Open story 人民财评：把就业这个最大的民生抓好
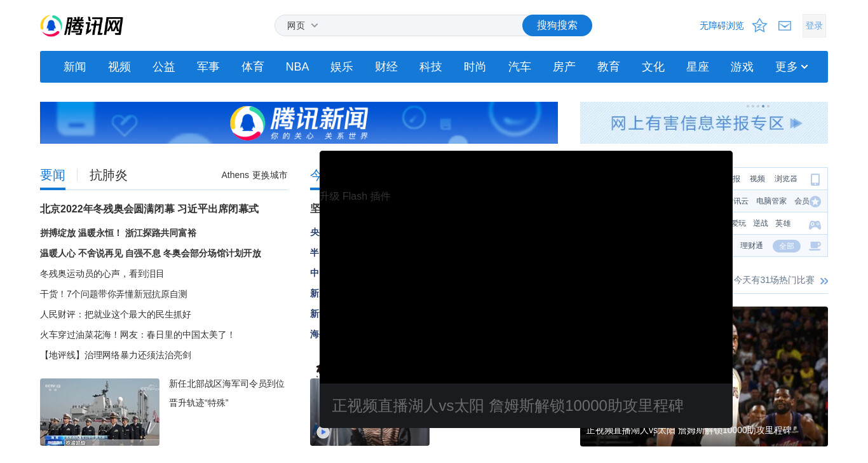This screenshot has width=868, height=463. 116,314
